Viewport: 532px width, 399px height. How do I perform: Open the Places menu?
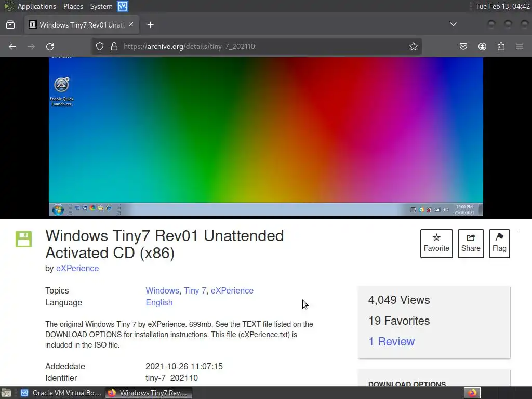click(73, 6)
